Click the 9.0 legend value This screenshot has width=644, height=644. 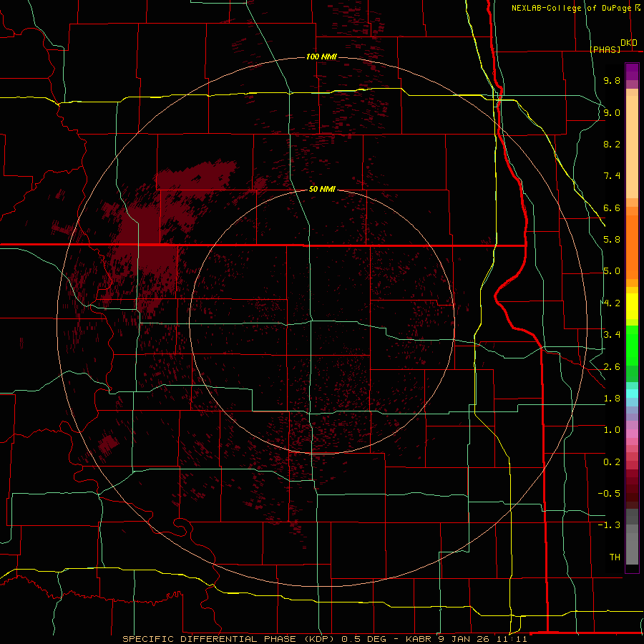[612, 112]
